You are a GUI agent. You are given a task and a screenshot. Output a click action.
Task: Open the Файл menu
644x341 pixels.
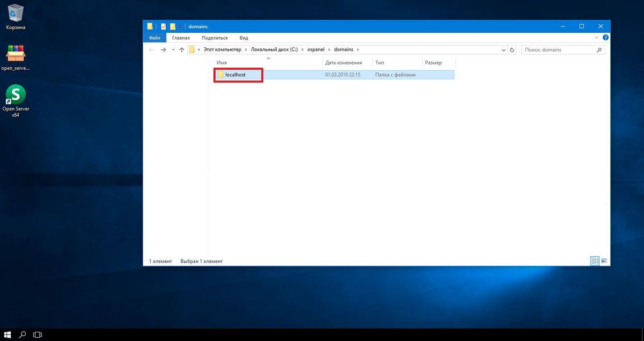155,38
